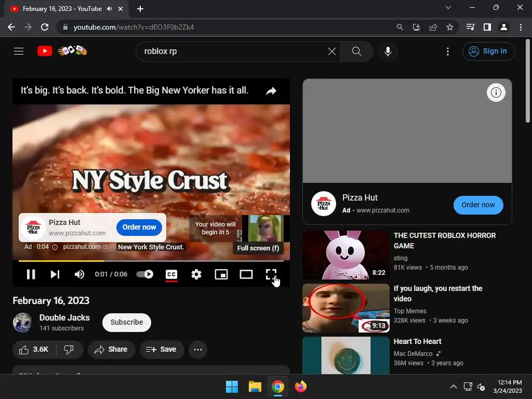Click Order now in sidebar ad
Viewport: 532px width, 399px height.
coord(478,205)
